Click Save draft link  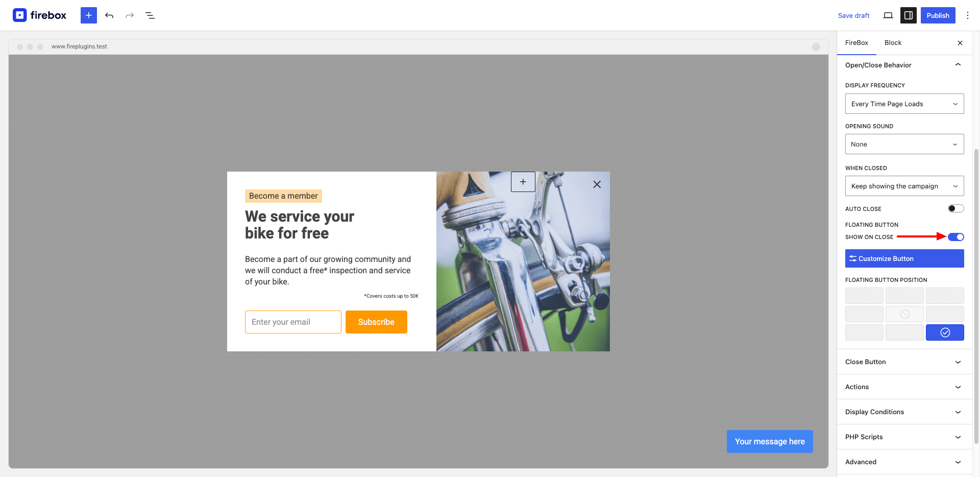point(853,15)
